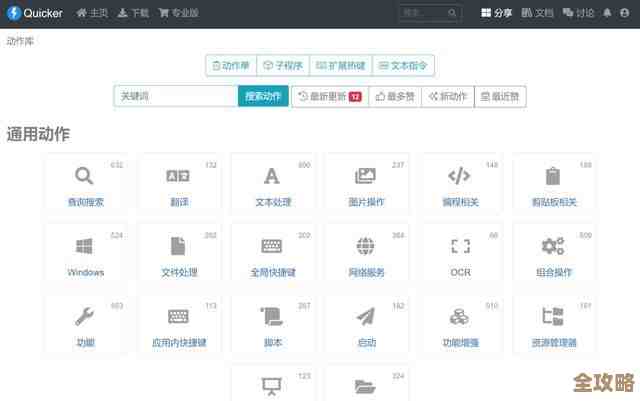This screenshot has width=640, height=401.
Task: Click the scroll 脚本 icon
Action: coord(272,316)
